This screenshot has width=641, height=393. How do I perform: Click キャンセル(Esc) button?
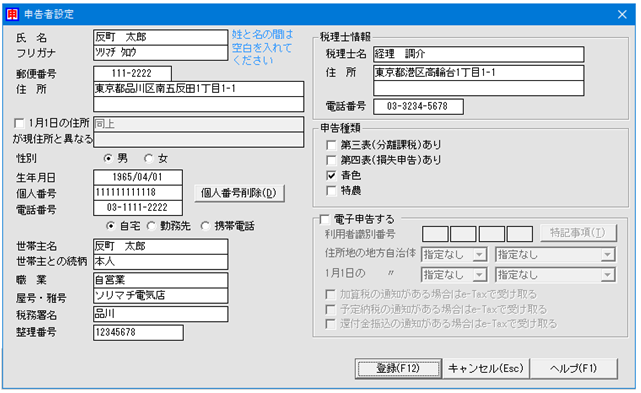486,368
